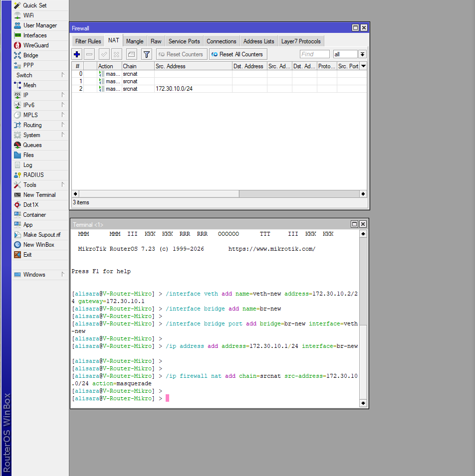The image size is (475, 476).
Task: Open User Manager in sidebar
Action: 40,25
